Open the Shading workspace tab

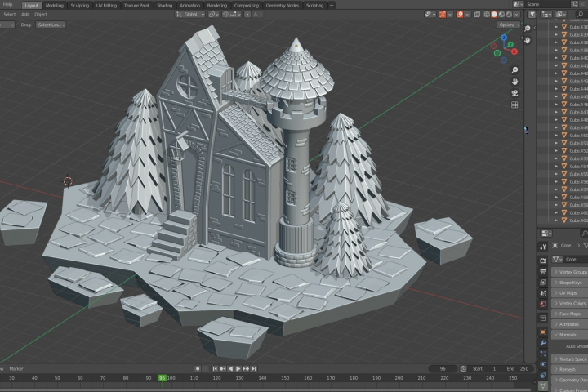[x=165, y=5]
